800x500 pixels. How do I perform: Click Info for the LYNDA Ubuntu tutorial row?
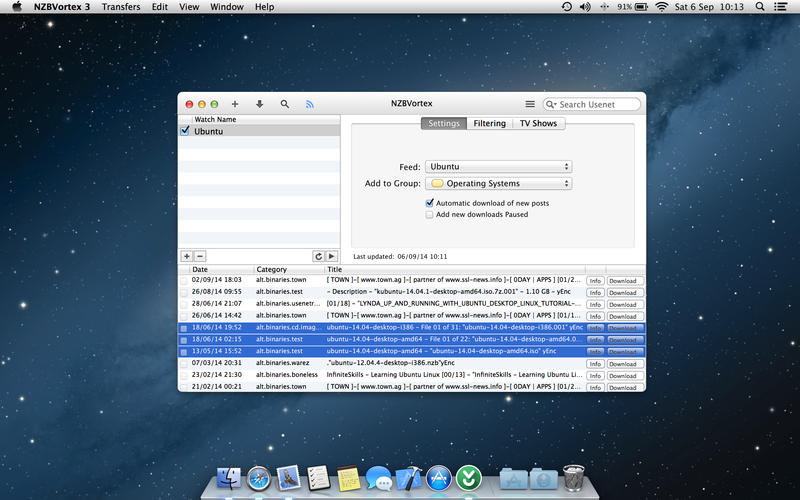[x=595, y=304]
